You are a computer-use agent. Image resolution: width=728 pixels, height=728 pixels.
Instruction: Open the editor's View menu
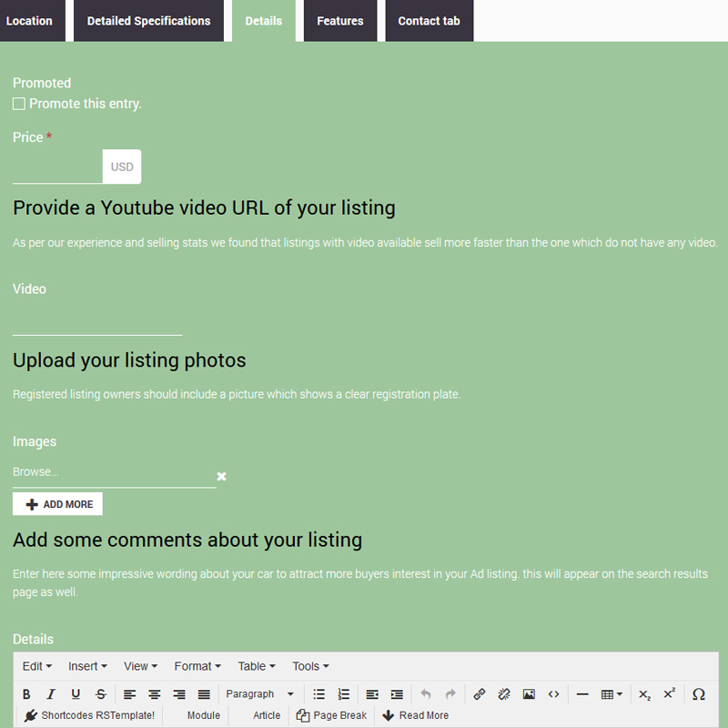[x=141, y=666]
